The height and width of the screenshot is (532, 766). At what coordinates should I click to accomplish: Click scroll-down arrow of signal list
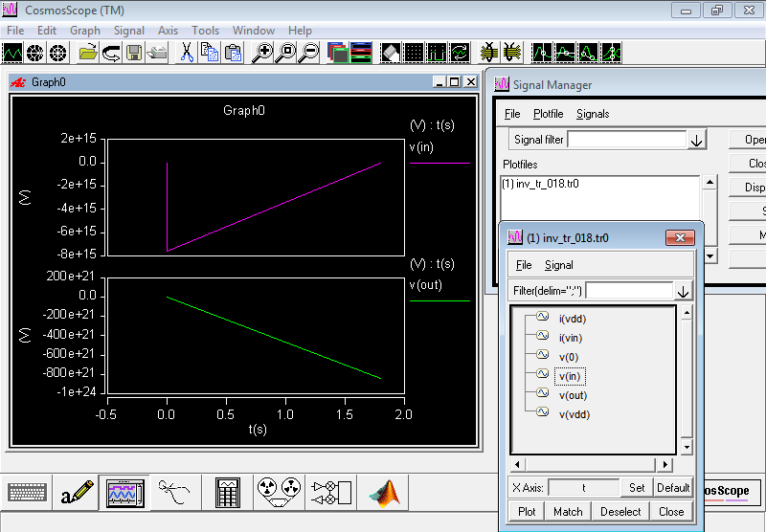pyautogui.click(x=687, y=447)
